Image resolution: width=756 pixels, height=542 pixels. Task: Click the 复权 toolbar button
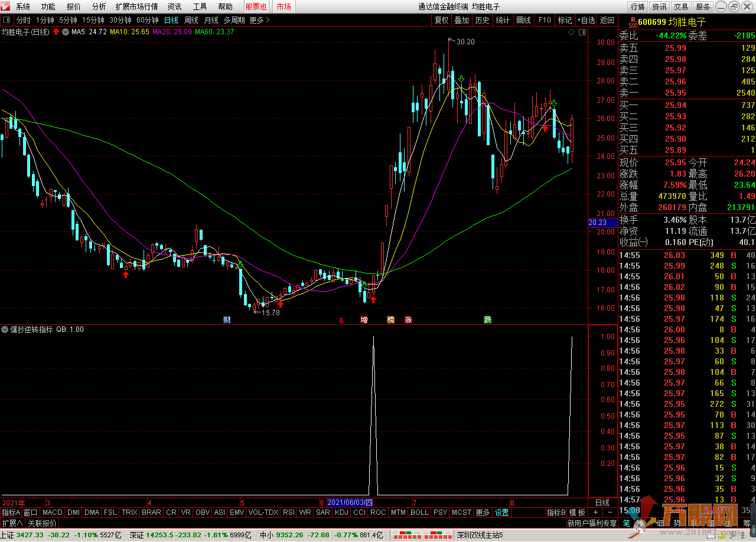point(441,20)
